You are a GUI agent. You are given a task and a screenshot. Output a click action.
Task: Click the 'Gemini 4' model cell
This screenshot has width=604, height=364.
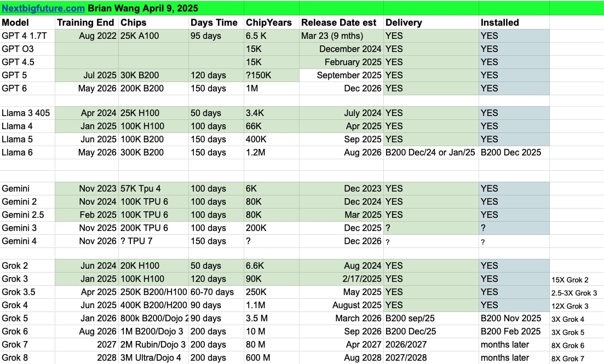pos(28,241)
